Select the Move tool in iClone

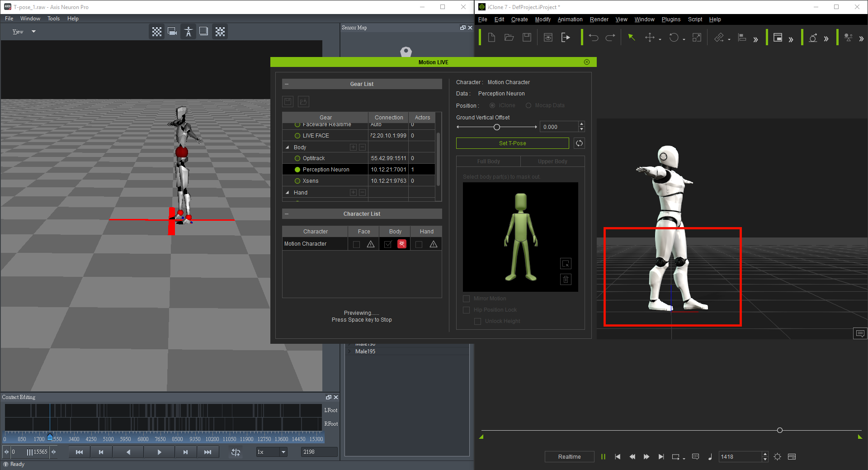pos(650,38)
